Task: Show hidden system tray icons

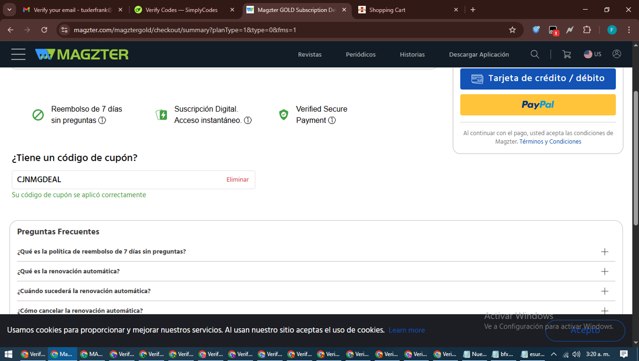Action: (x=553, y=354)
